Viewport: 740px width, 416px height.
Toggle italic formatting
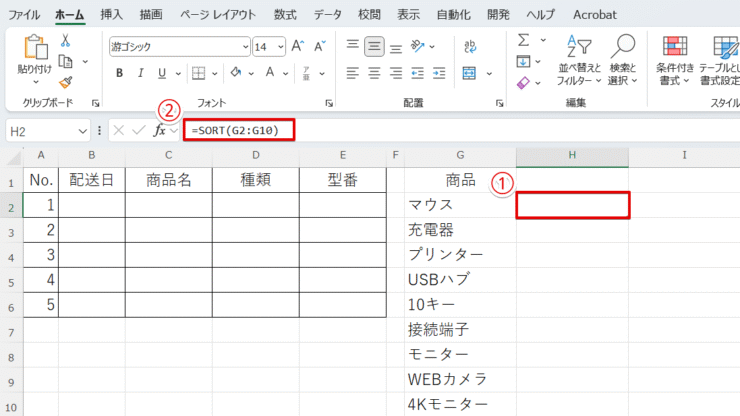(140, 73)
